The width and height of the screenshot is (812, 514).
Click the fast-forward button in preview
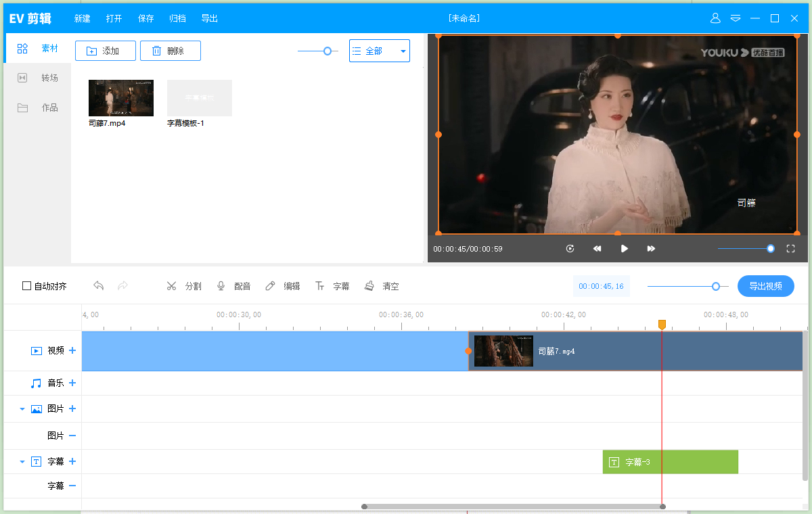pos(651,249)
